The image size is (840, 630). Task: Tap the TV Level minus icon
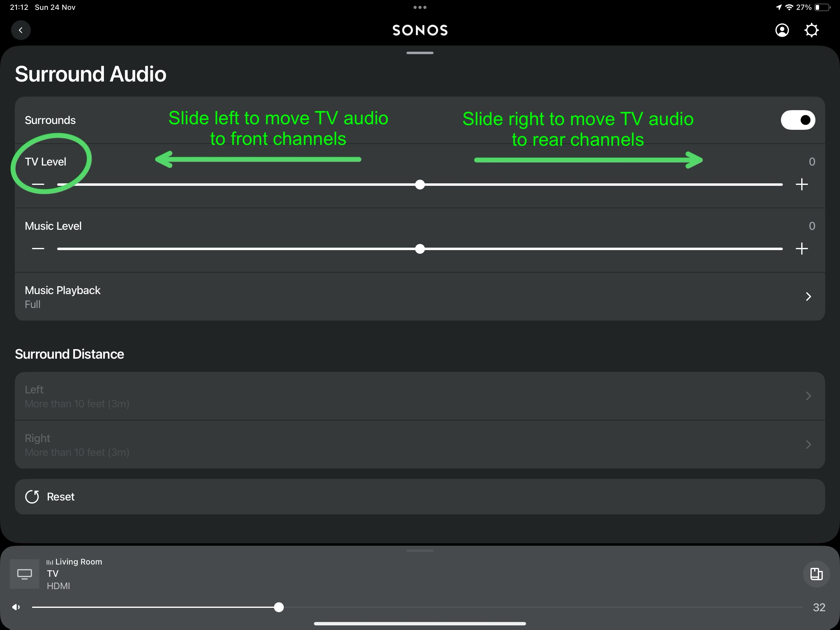[38, 184]
